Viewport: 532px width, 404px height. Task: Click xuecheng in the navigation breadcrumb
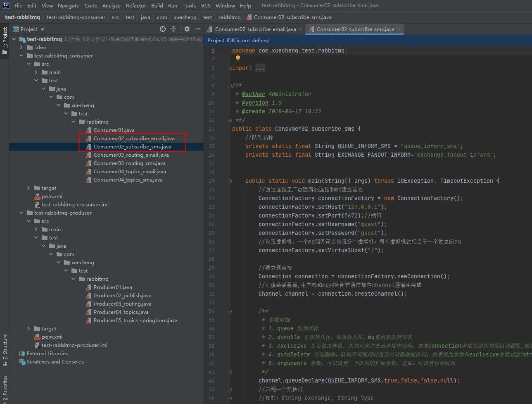pyautogui.click(x=185, y=17)
